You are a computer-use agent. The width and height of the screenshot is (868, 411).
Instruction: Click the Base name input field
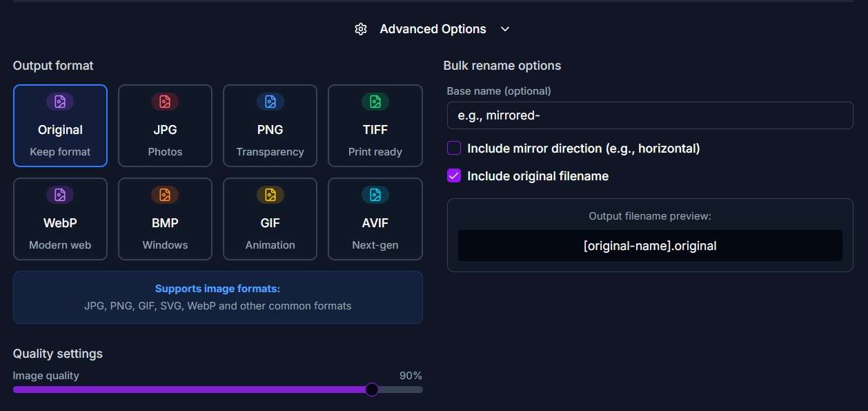pos(649,115)
